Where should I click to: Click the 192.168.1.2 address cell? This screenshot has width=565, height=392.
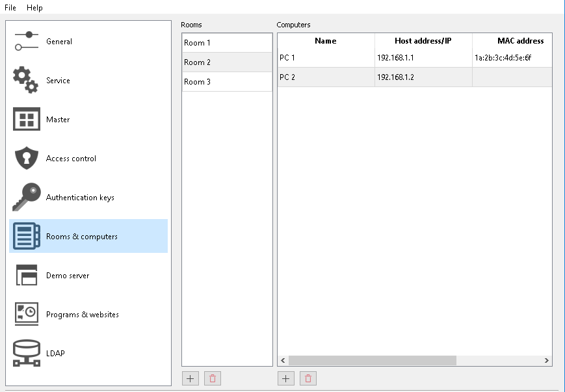423,77
